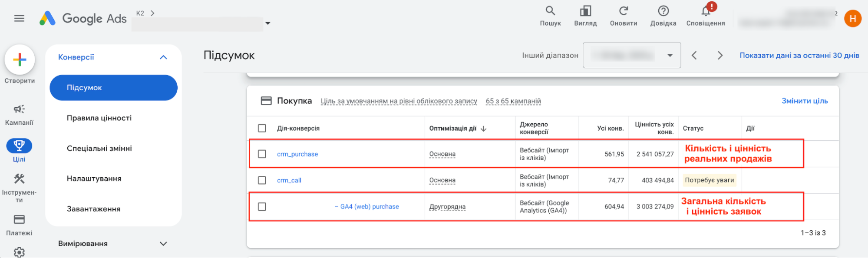The image size is (868, 258).
Task: Open the date range dropdown
Action: point(631,55)
